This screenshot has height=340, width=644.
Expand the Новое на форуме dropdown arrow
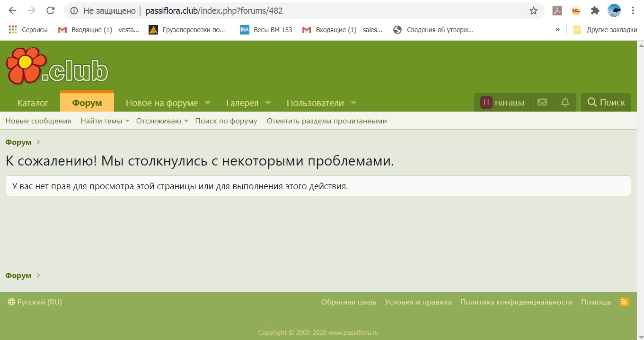click(x=207, y=103)
